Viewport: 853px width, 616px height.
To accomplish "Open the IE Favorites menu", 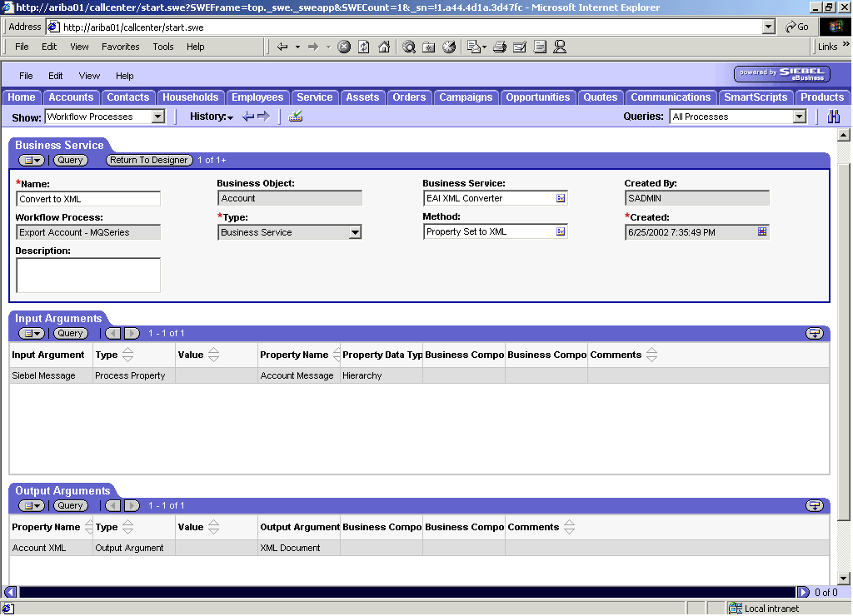I will (120, 47).
